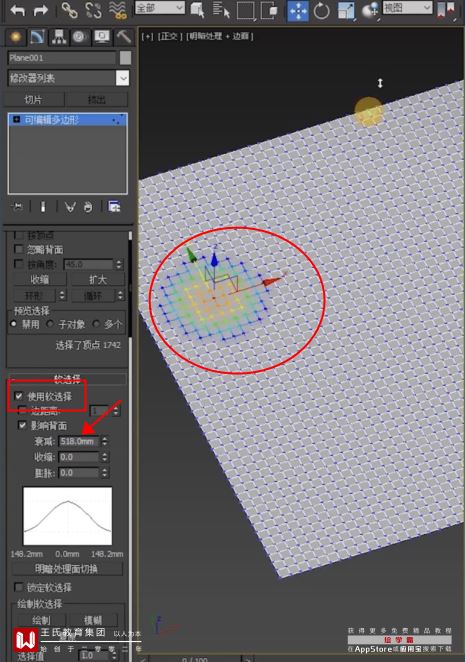The height and width of the screenshot is (662, 465).
Task: Click the 衰减 value field
Action: coord(78,441)
